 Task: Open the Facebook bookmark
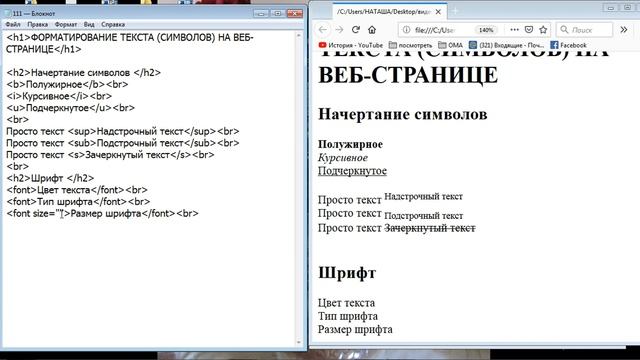[x=568, y=45]
